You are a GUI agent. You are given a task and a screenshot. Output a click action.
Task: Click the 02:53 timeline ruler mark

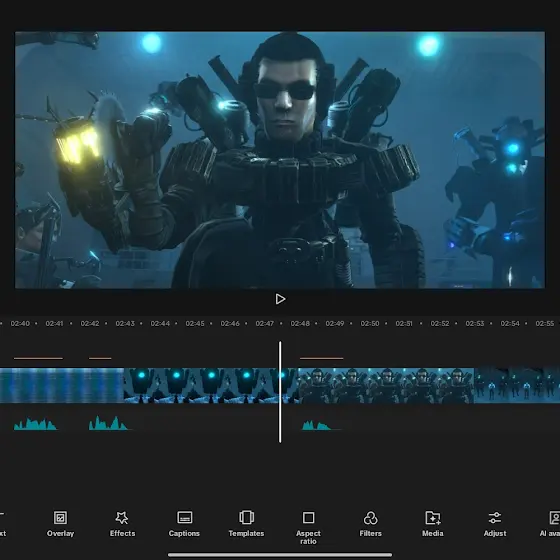coord(475,324)
